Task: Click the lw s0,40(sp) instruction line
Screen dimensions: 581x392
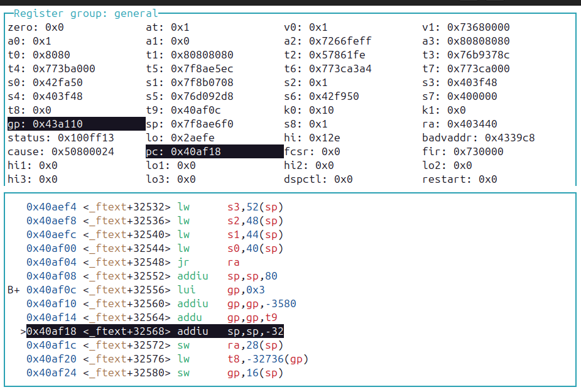Action: [x=155, y=248]
